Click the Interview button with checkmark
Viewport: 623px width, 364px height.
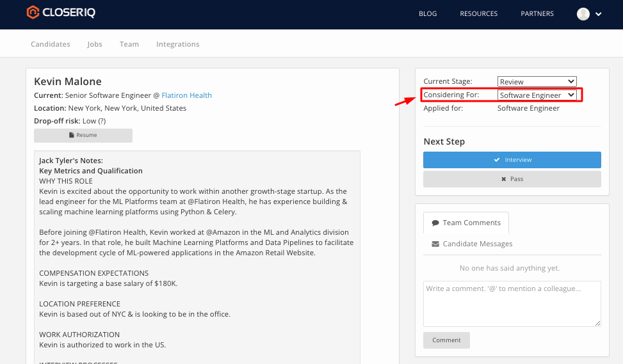pos(512,160)
